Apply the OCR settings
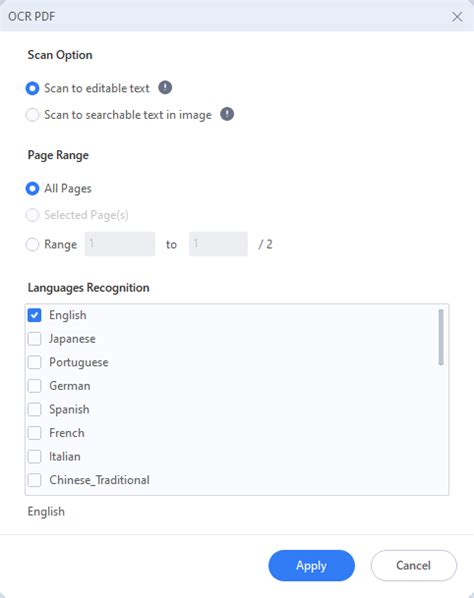 (312, 566)
